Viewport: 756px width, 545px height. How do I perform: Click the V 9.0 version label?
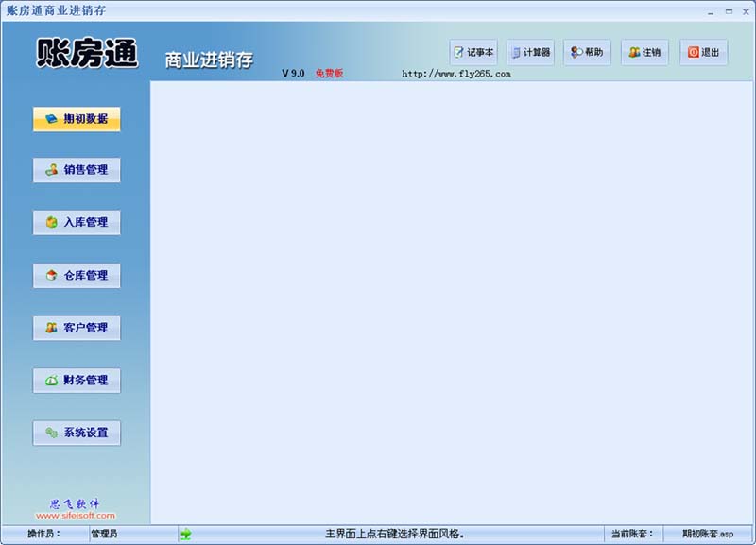point(293,74)
